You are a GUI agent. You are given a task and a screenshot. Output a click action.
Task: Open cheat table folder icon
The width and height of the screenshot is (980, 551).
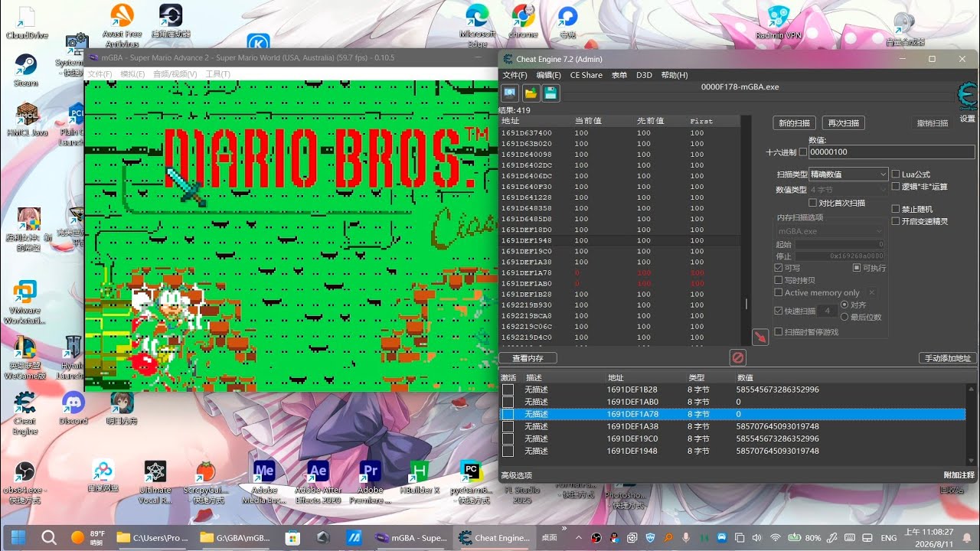point(531,93)
